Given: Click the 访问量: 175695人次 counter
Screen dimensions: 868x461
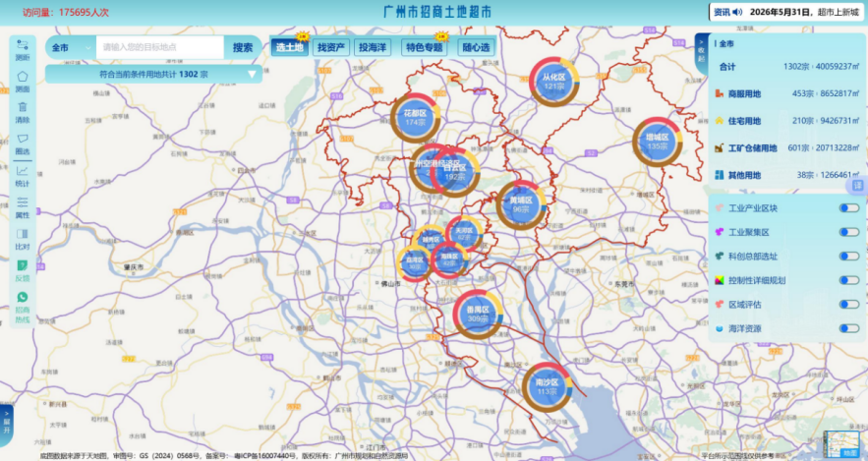Looking at the screenshot, I should click(x=66, y=12).
